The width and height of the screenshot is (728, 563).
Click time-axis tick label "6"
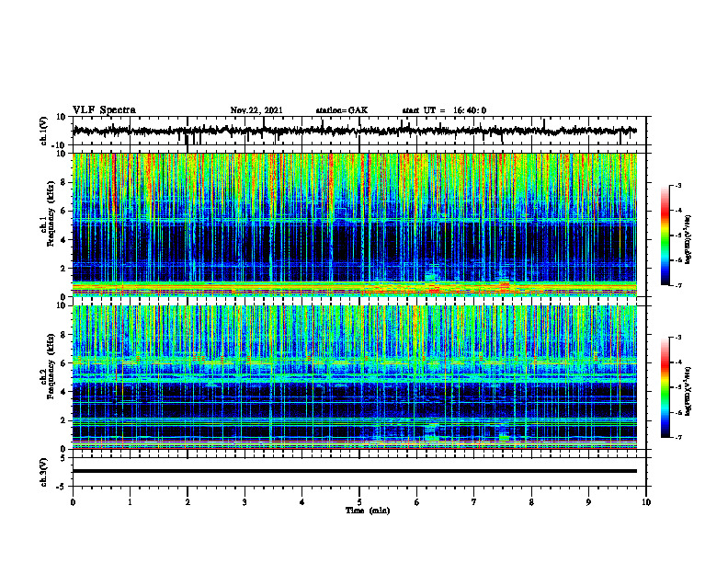[417, 502]
